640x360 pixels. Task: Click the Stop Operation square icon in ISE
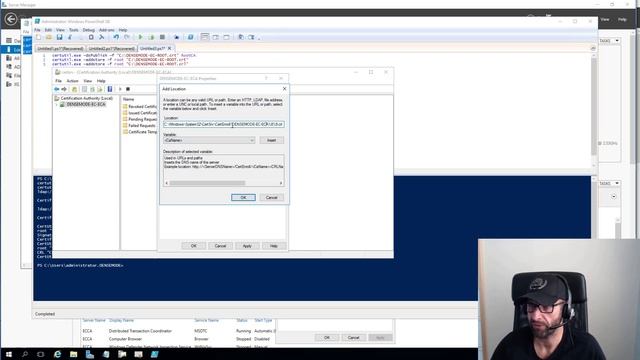(x=162, y=37)
